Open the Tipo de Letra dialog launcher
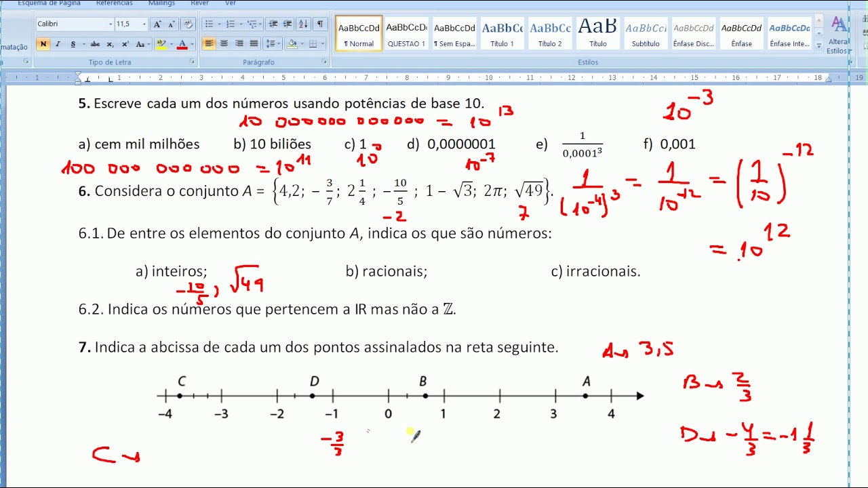 point(192,62)
